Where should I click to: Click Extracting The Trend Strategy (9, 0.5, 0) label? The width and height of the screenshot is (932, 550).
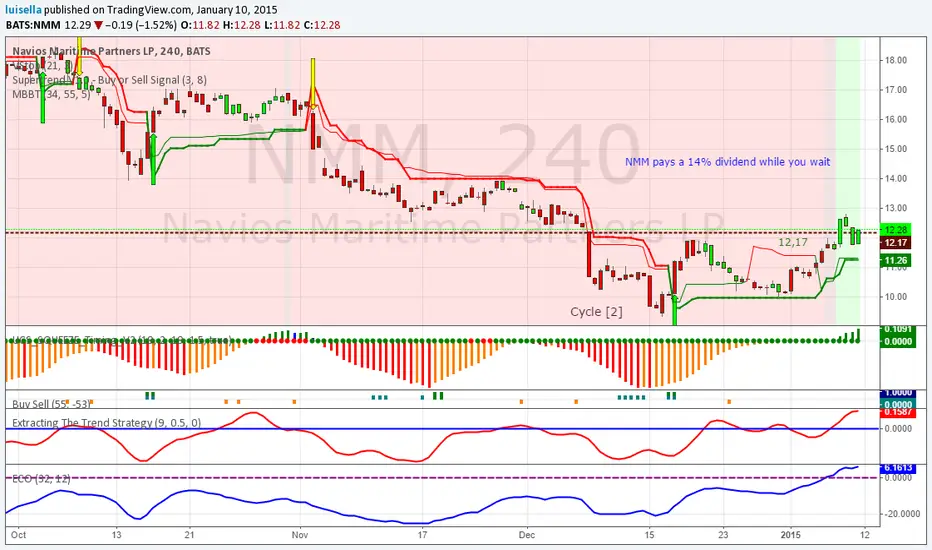click(x=106, y=423)
